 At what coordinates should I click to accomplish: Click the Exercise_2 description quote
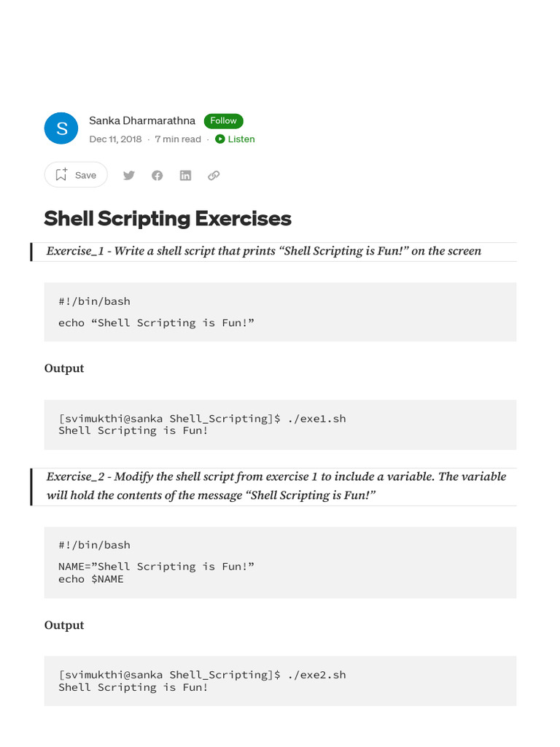(276, 486)
